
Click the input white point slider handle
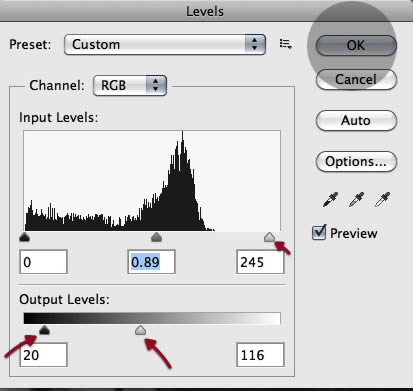point(269,237)
